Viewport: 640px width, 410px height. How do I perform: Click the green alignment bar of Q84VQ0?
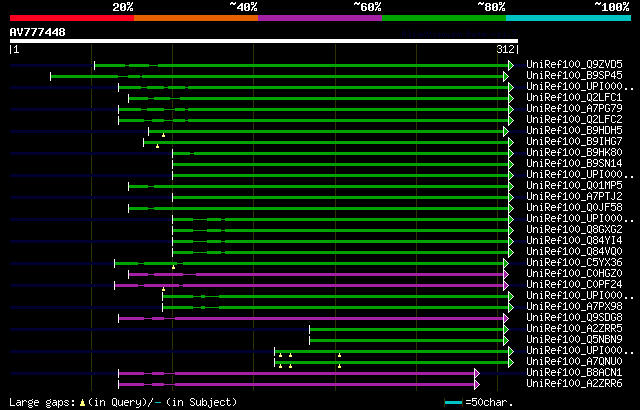[x=340, y=253]
